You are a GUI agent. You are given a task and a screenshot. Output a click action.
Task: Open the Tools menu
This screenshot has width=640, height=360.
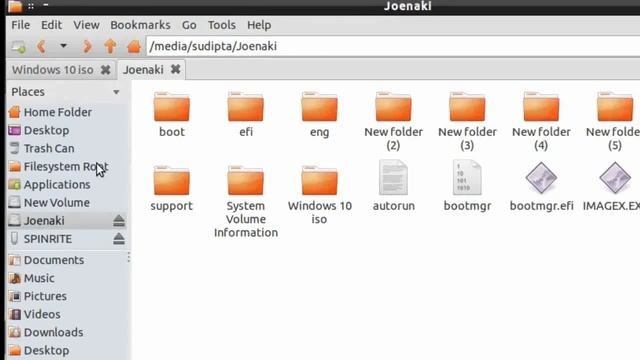(x=222, y=25)
